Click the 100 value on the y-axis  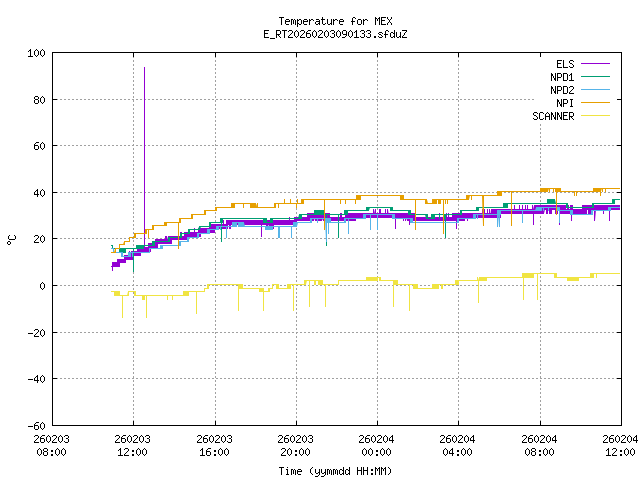tap(36, 53)
